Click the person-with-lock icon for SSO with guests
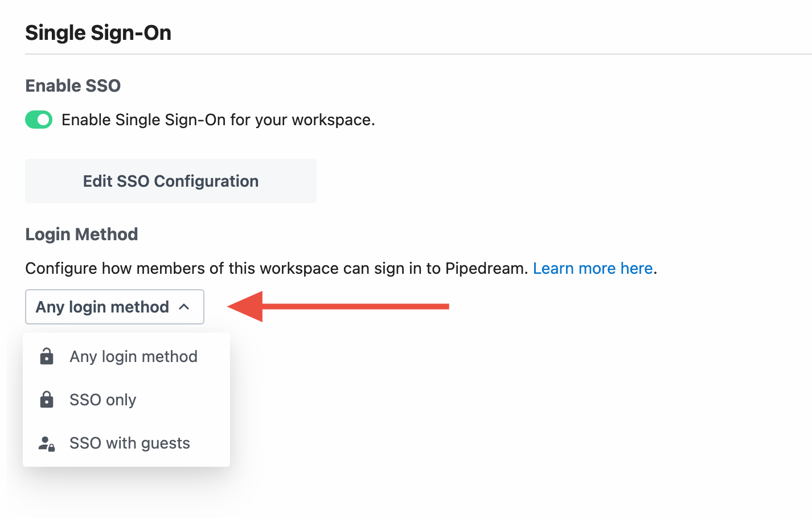Image resolution: width=812 pixels, height=518 pixels. pos(47,443)
